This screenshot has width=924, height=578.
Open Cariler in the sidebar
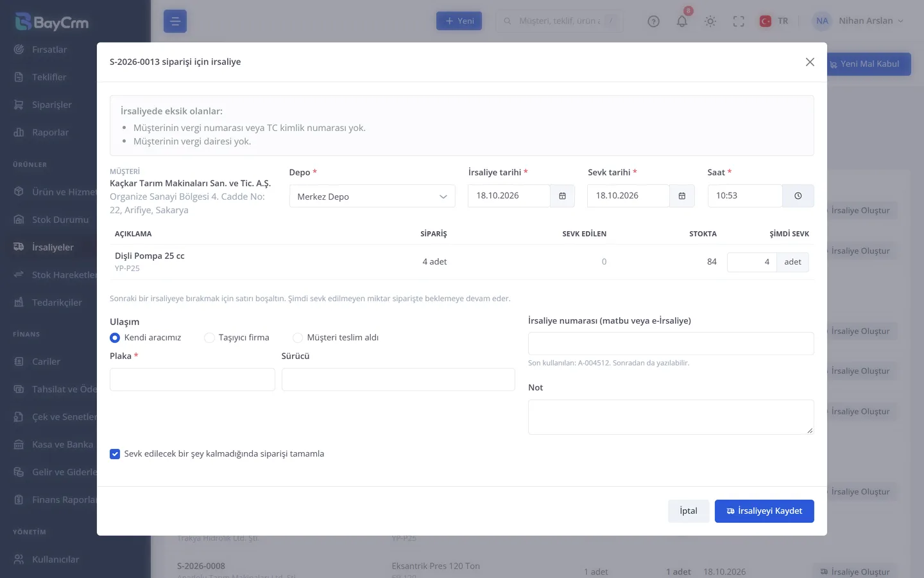pos(46,362)
